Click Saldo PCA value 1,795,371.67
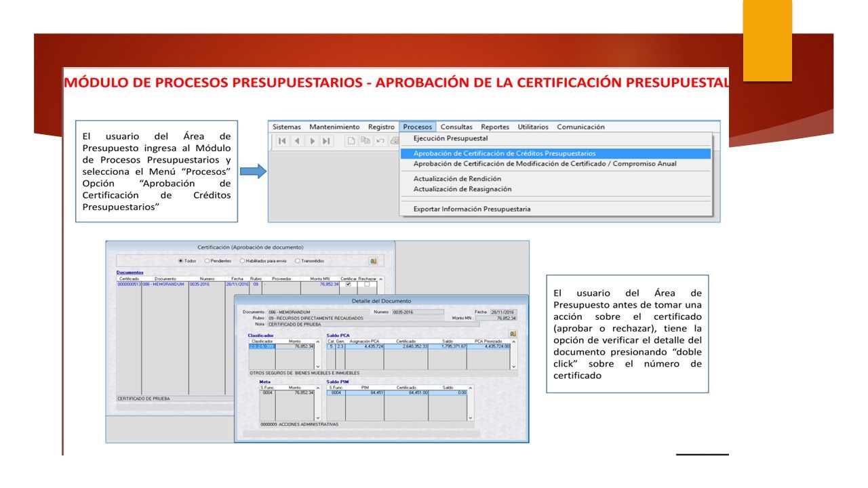This screenshot has width=868, height=488. [448, 346]
